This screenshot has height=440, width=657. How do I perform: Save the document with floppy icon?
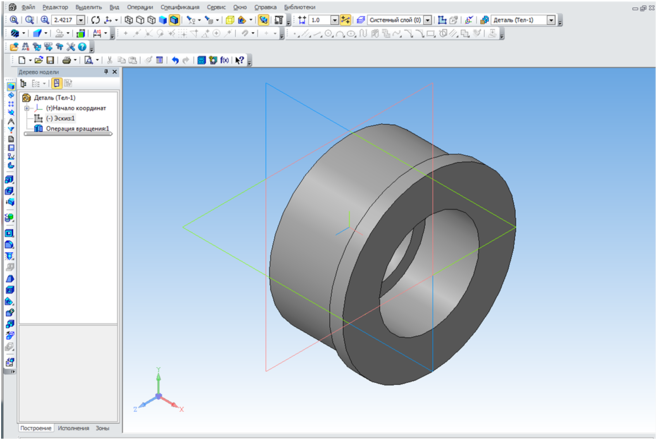click(50, 60)
